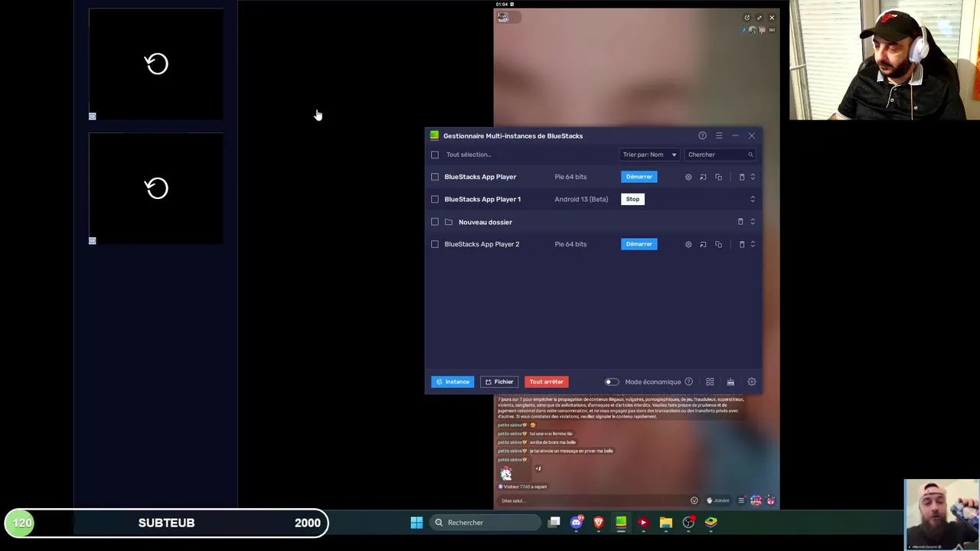Select the BlueStacks App Player 2 name

pyautogui.click(x=482, y=244)
